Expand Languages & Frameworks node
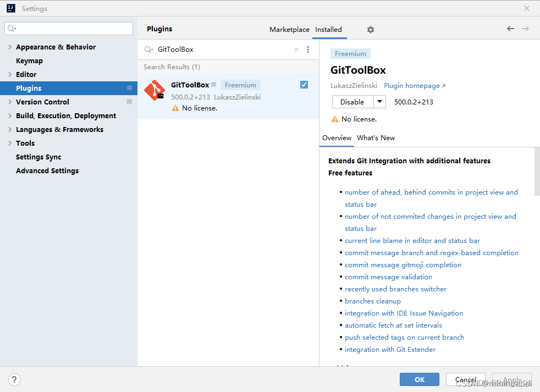Image resolution: width=540 pixels, height=392 pixels. click(x=10, y=130)
